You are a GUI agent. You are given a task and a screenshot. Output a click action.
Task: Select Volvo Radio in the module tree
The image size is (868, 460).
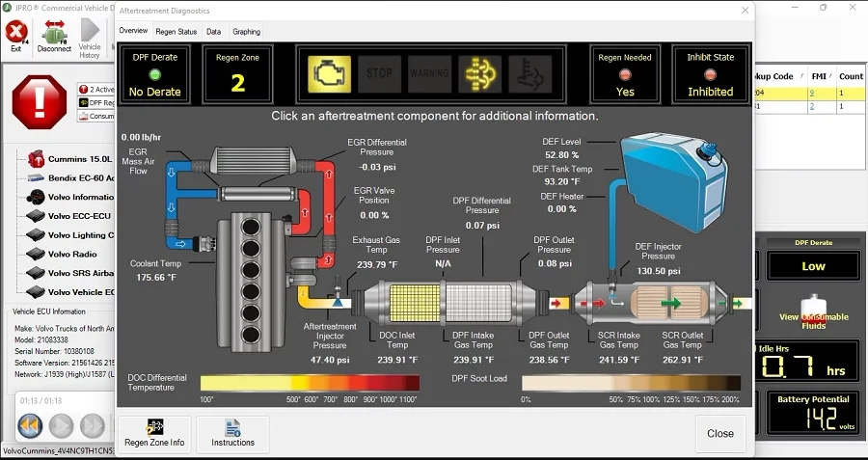pyautogui.click(x=72, y=254)
